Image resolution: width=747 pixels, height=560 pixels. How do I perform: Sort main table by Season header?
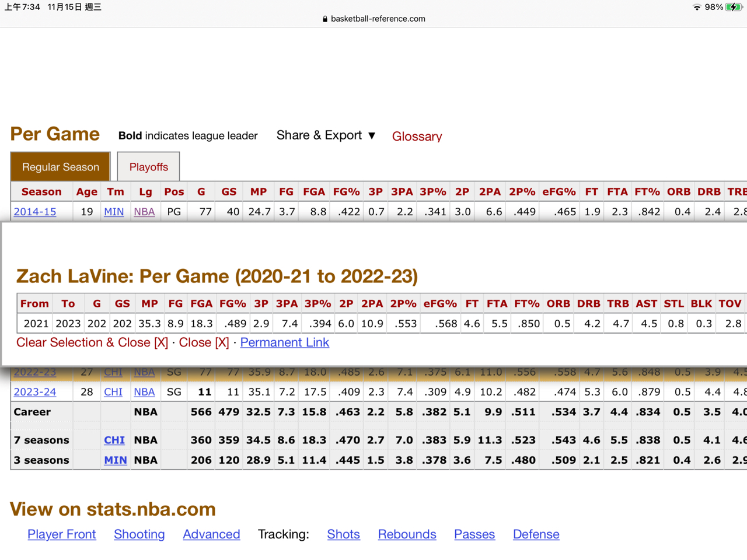coord(41,192)
